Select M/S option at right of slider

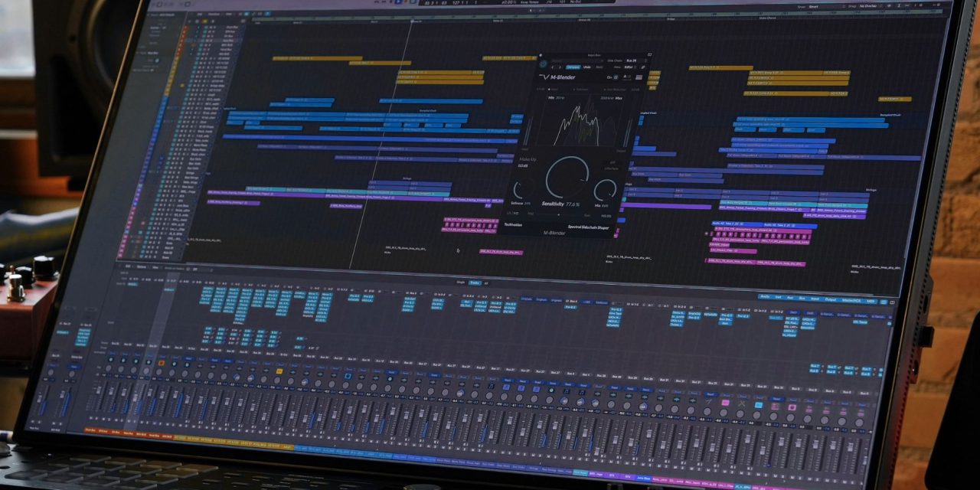[x=606, y=215]
